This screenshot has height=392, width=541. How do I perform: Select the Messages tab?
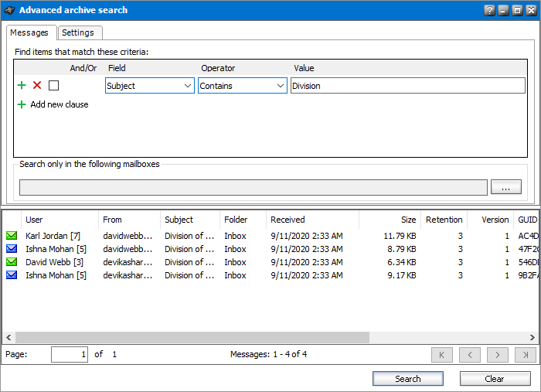29,32
